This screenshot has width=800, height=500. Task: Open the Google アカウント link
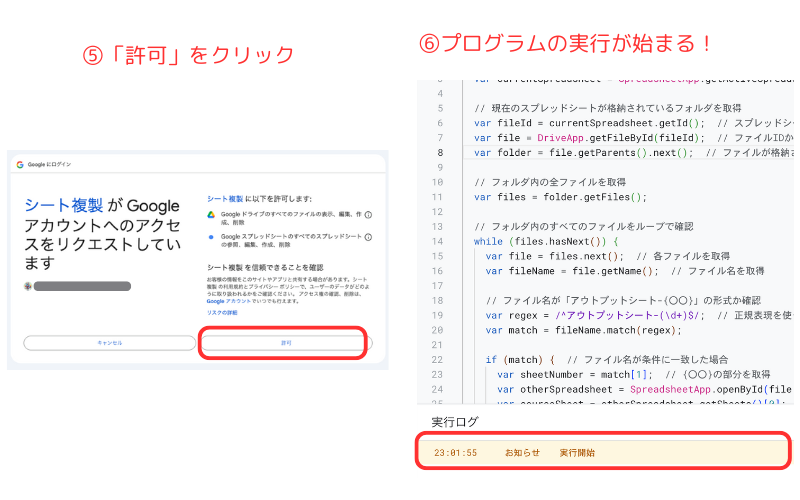(x=229, y=301)
